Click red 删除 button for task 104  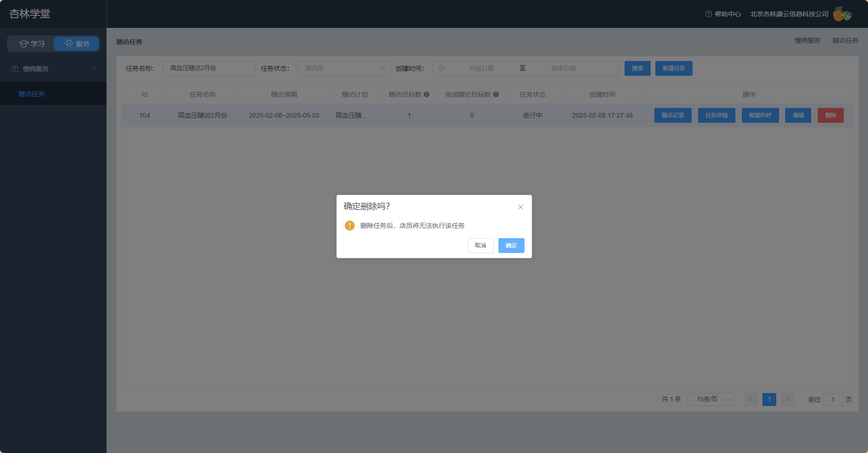[x=831, y=115]
